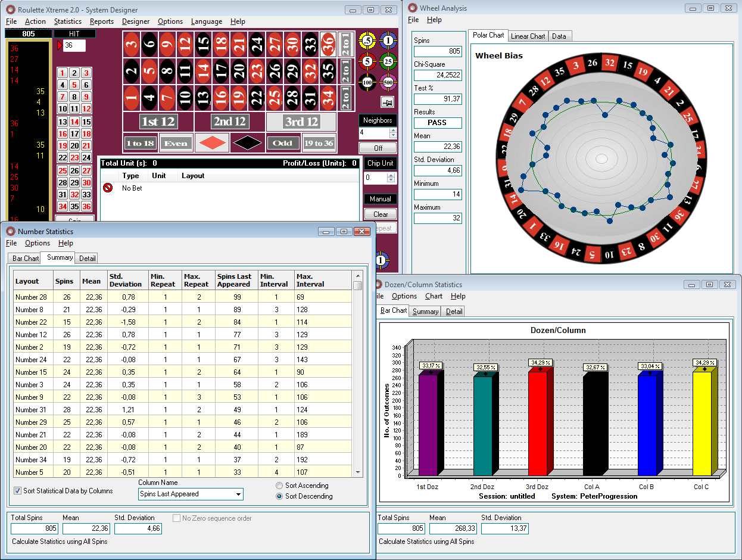This screenshot has width=742, height=560.
Task: Click number 17 on the betting table
Action: click(x=221, y=71)
